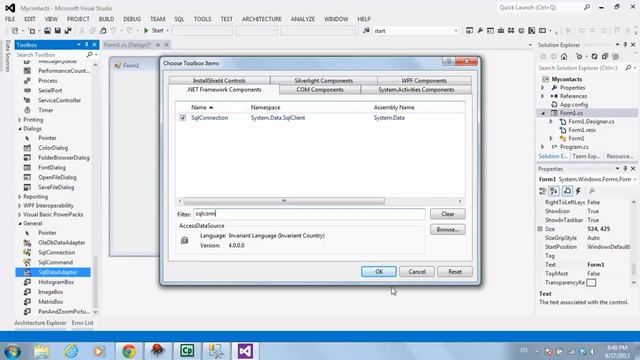This screenshot has height=360, width=640.
Task: Select the SerialPort toolbox item
Action: pyautogui.click(x=50, y=90)
